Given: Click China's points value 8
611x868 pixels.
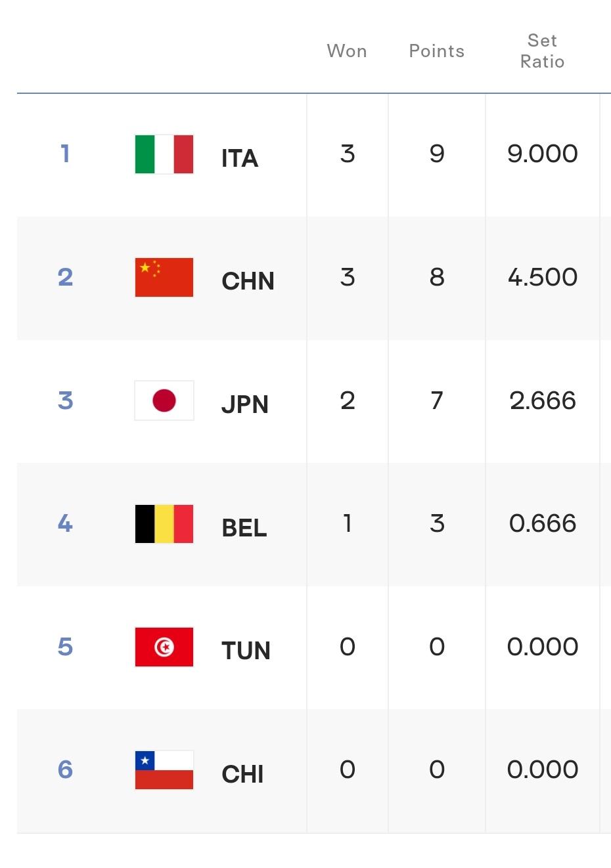Looking at the screenshot, I should 437,277.
